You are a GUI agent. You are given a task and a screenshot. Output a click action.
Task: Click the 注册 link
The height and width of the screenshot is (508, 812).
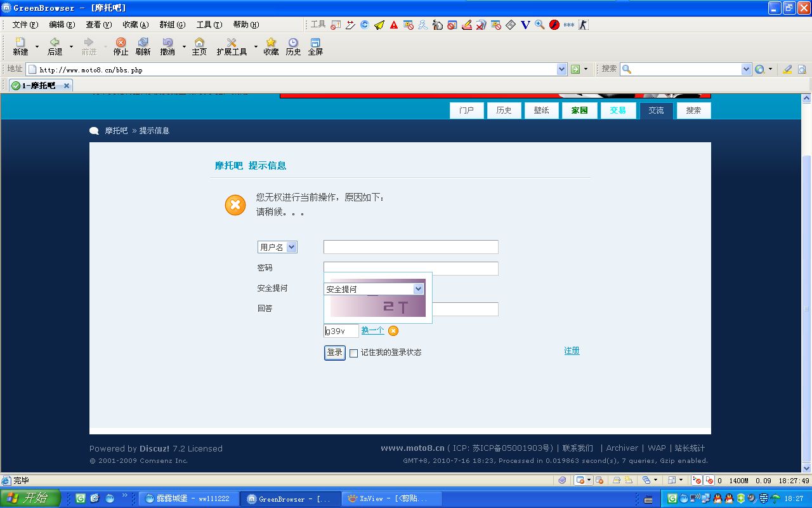click(572, 351)
